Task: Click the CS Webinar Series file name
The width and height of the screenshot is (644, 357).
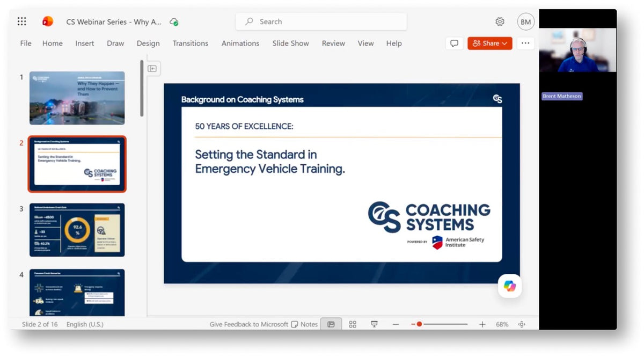Action: coord(114,22)
